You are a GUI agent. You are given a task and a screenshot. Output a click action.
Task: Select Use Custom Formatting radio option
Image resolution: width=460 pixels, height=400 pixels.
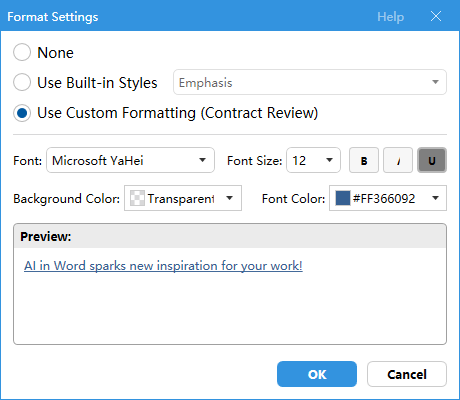(22, 113)
